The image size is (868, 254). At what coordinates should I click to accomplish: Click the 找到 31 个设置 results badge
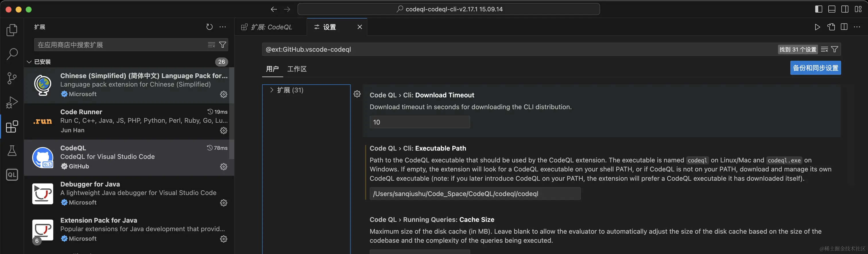(798, 50)
